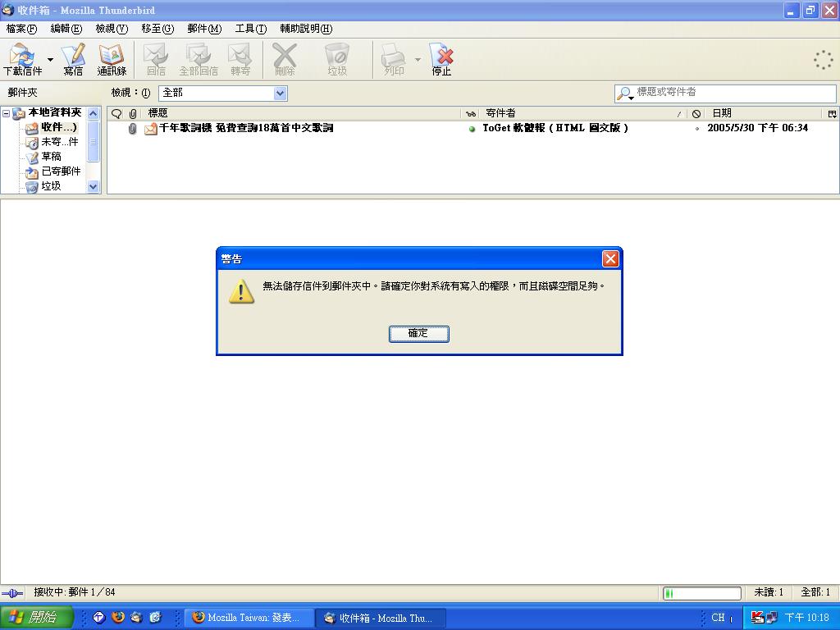The height and width of the screenshot is (630, 840).
Task: Click the 垃圾 (Junk) toolbar icon
Action: tap(337, 59)
